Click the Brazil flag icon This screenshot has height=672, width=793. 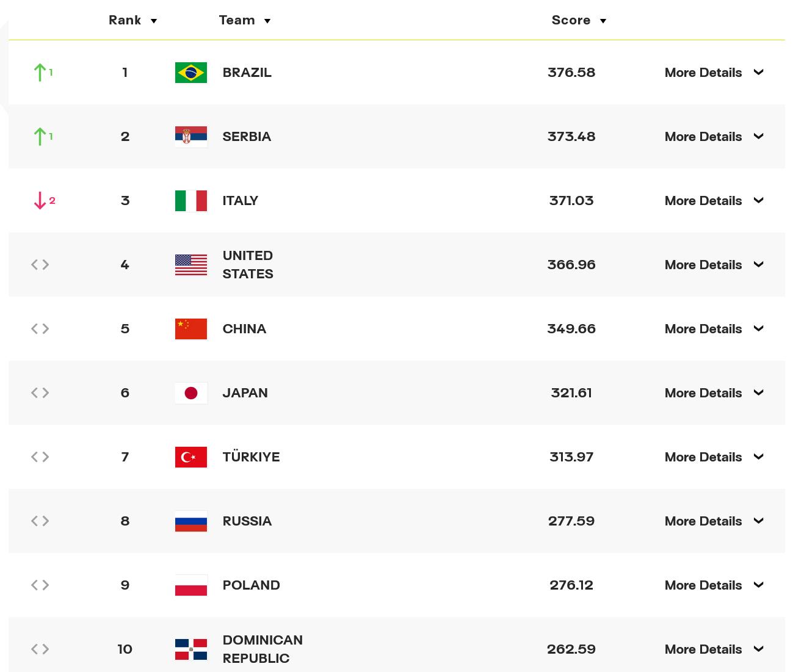coord(190,73)
